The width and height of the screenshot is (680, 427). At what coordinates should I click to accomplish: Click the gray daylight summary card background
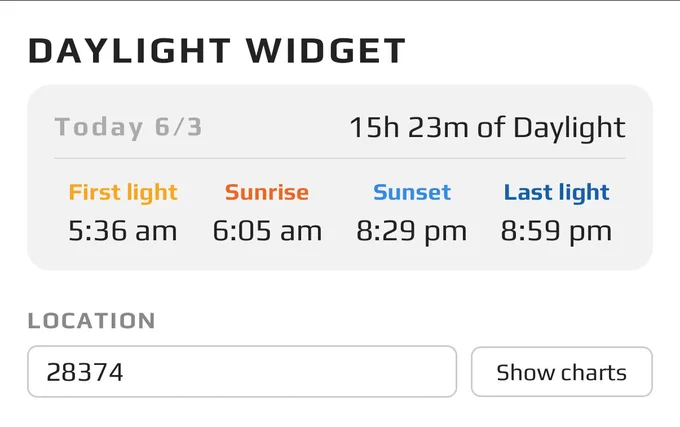[x=340, y=259]
